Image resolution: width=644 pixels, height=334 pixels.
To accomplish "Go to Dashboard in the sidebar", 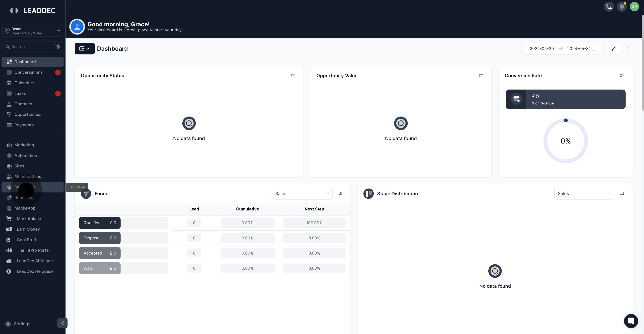I will (32, 62).
